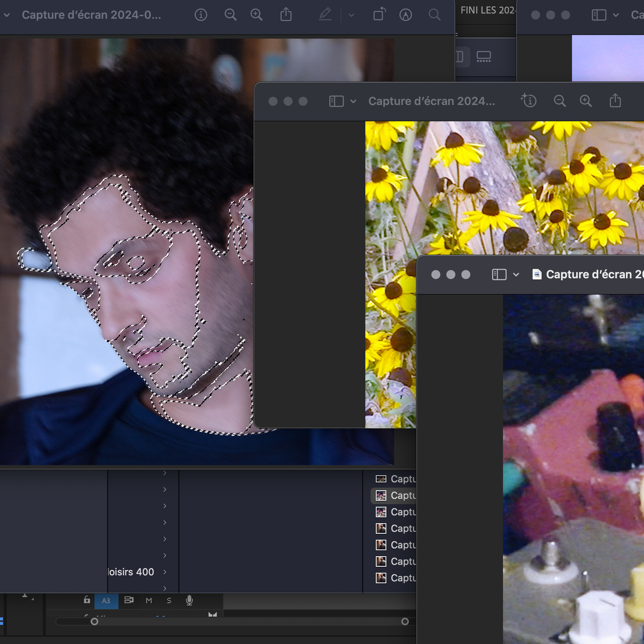This screenshot has width=644, height=644.
Task: Click the Inspector info icon in Preview toolbar
Action: click(201, 15)
